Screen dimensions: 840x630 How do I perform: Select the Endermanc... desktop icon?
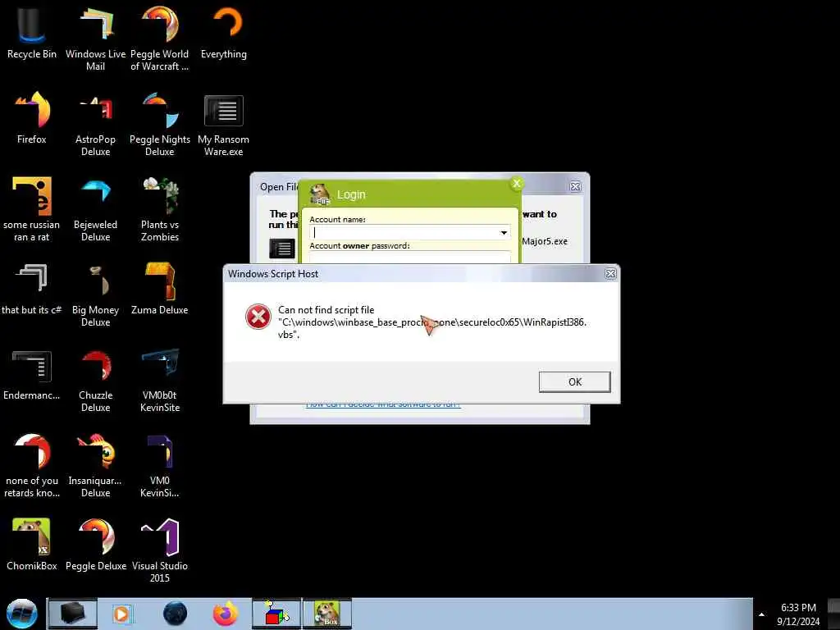(32, 375)
